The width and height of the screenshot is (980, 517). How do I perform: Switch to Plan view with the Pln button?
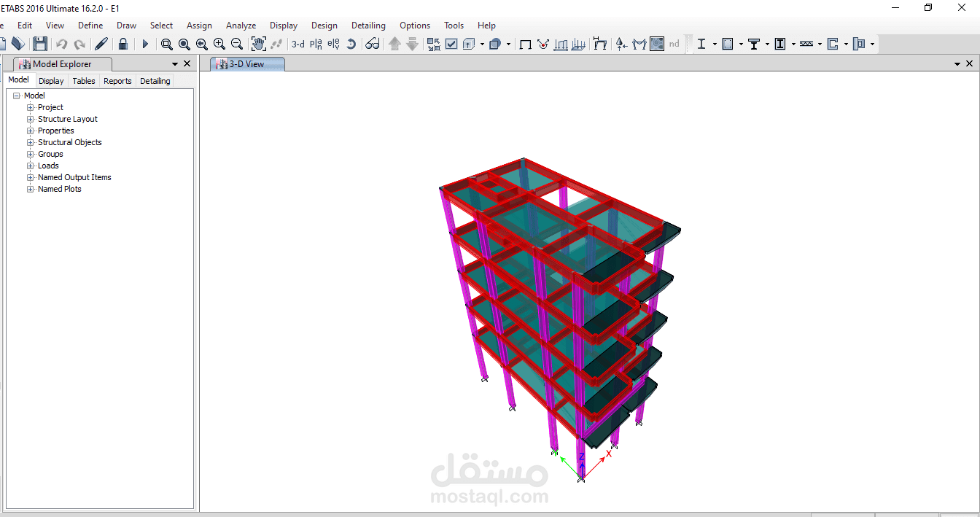coord(316,44)
